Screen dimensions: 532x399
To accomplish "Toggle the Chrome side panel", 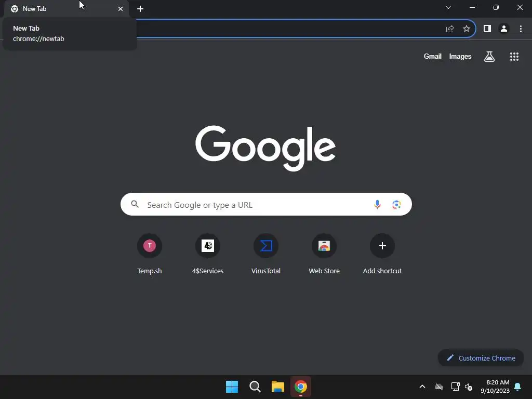I will [487, 29].
